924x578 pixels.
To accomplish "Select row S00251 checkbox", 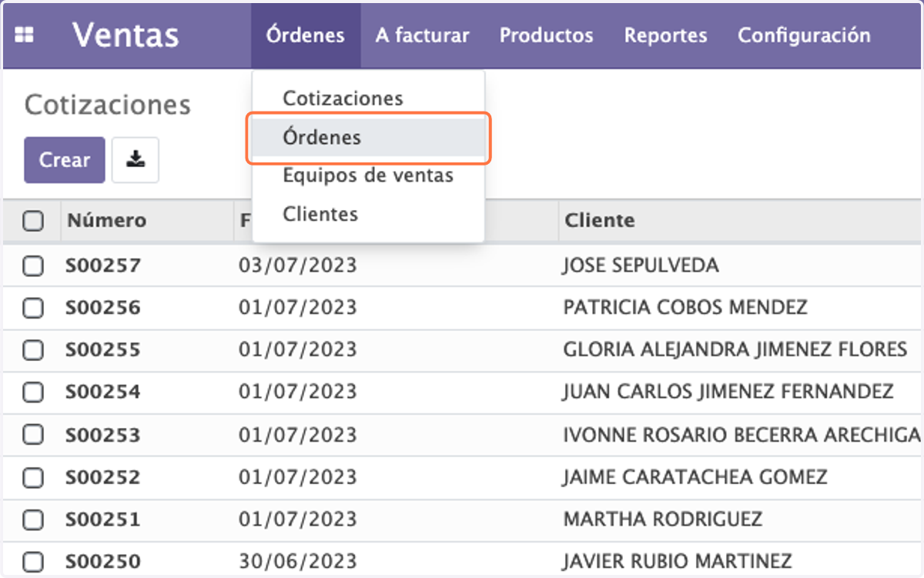I will 32,520.
